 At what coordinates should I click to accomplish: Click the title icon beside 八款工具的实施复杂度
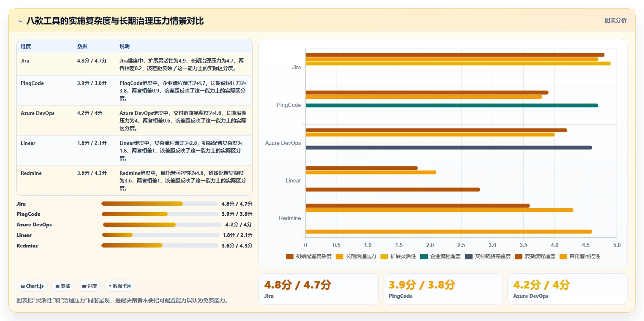[20, 21]
